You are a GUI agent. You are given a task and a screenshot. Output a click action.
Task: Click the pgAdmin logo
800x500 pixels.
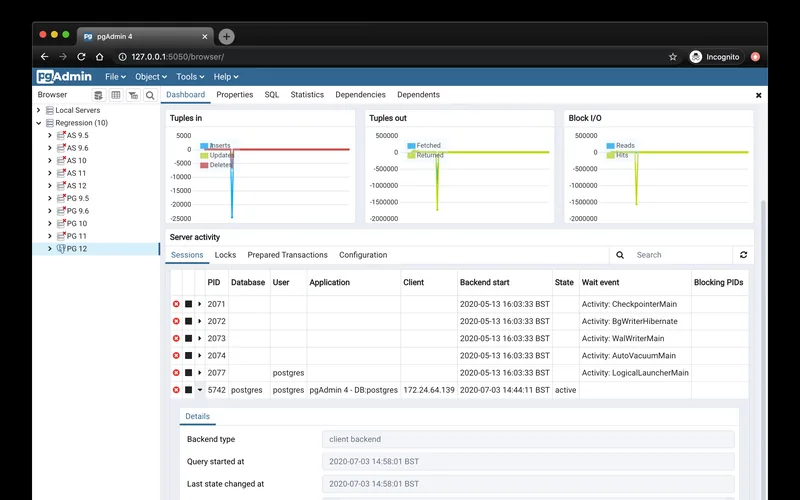[x=64, y=77]
